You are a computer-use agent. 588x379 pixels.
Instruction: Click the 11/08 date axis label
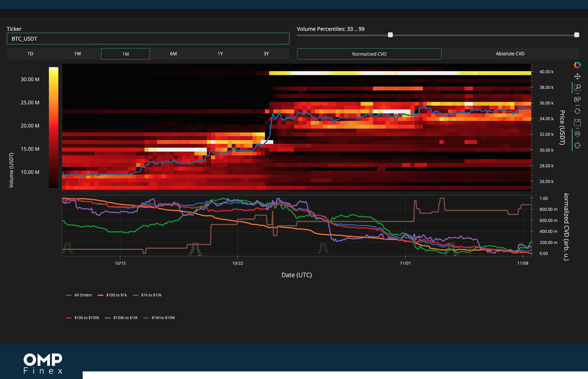523,263
